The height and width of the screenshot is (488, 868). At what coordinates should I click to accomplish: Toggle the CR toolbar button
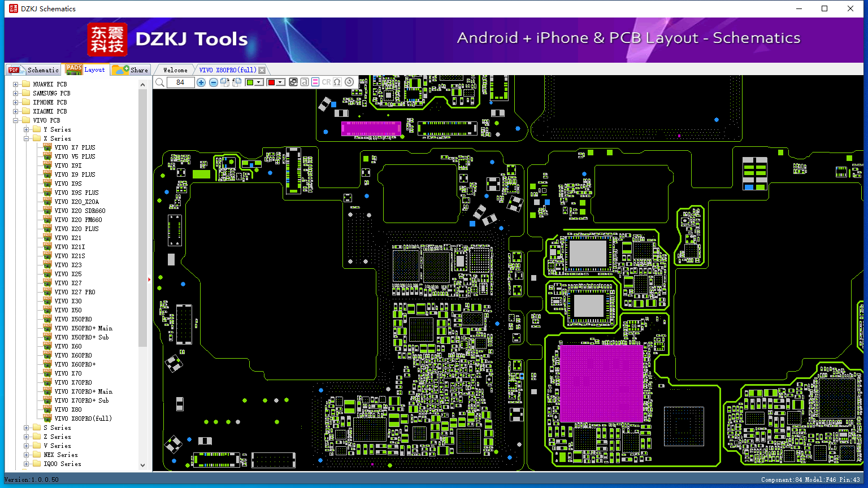[326, 82]
